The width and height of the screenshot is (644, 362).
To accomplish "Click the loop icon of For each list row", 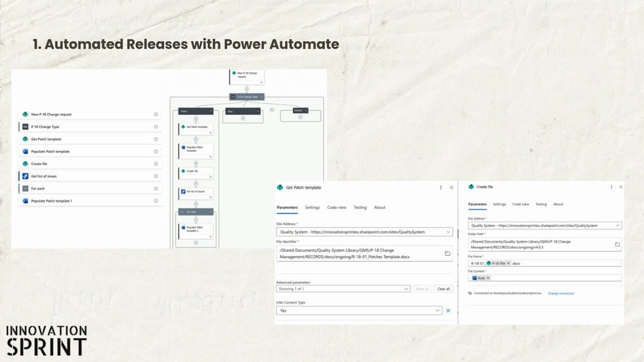I will pos(25,188).
